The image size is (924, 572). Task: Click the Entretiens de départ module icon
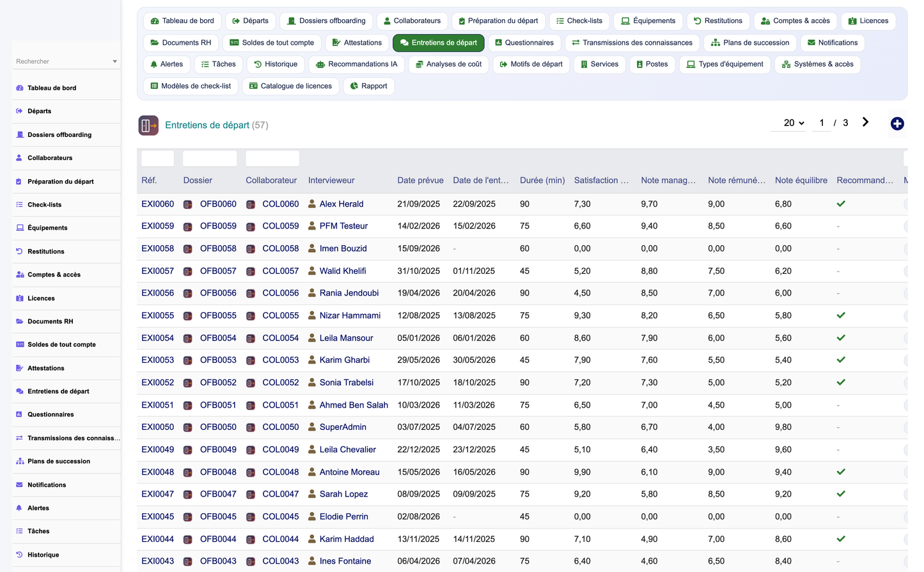[148, 125]
